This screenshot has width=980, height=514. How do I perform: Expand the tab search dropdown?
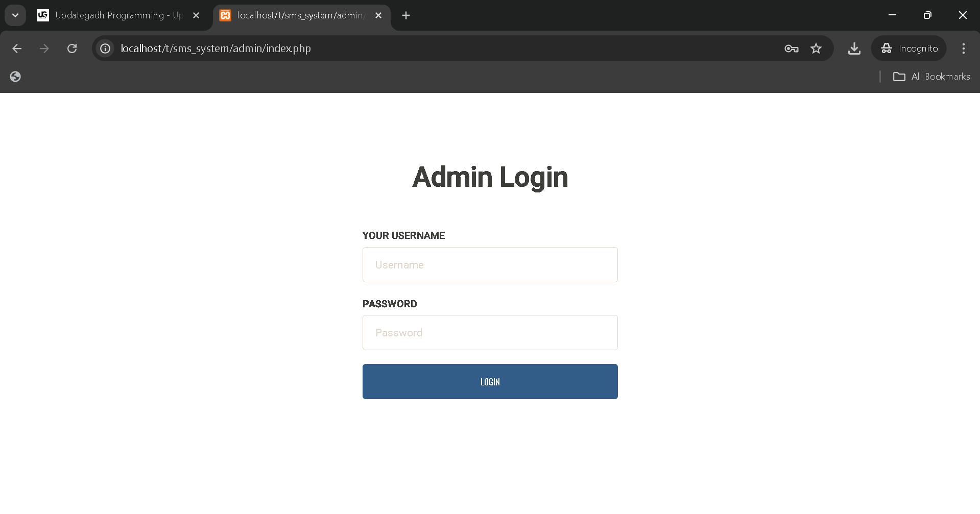pos(15,15)
